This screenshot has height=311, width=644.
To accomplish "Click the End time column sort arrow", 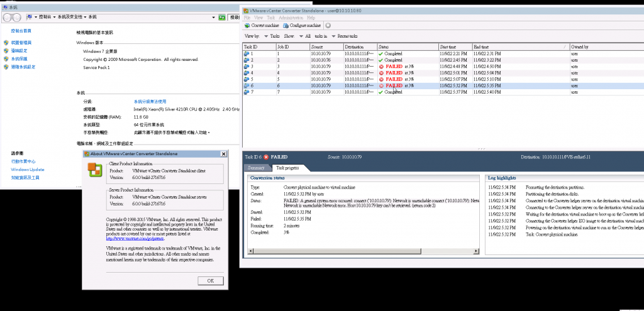I will click(565, 47).
